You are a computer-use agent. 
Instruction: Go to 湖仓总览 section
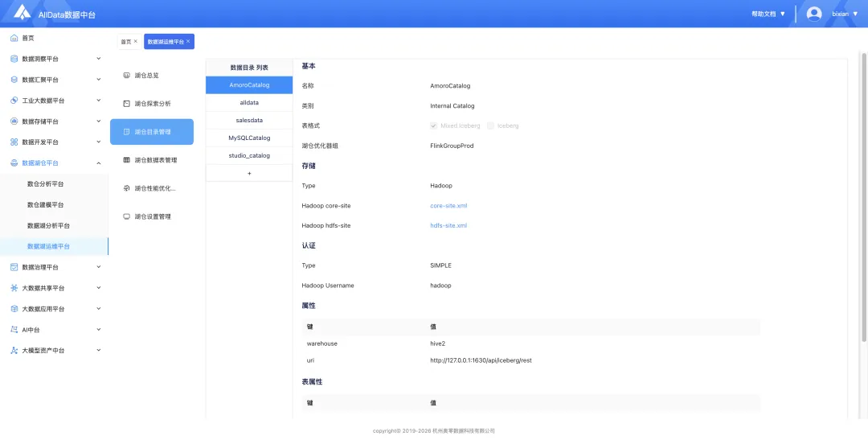point(152,76)
